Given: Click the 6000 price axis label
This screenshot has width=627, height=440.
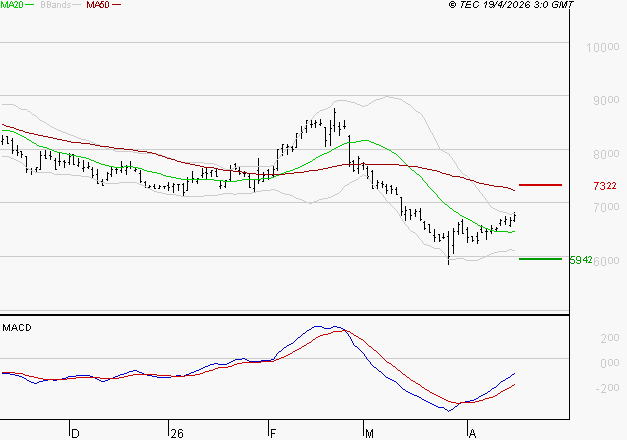Looking at the screenshot, I should pos(607,261).
